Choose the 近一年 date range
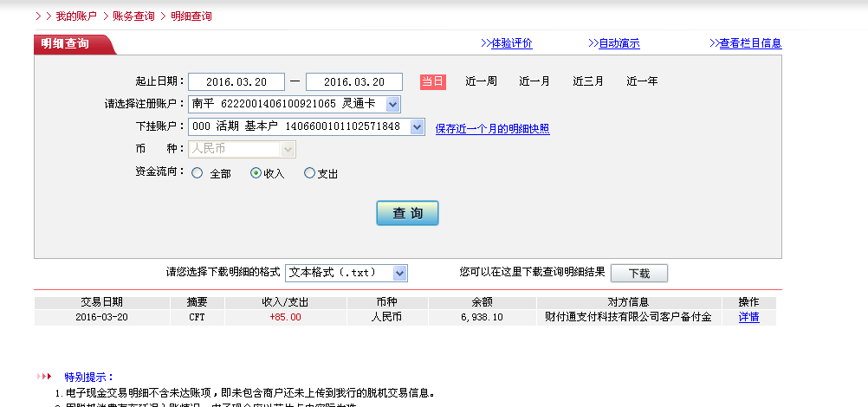Image resolution: width=868 pixels, height=407 pixels. click(642, 81)
